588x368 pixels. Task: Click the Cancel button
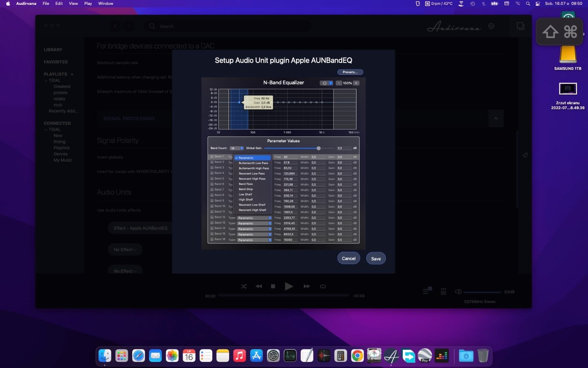click(349, 258)
